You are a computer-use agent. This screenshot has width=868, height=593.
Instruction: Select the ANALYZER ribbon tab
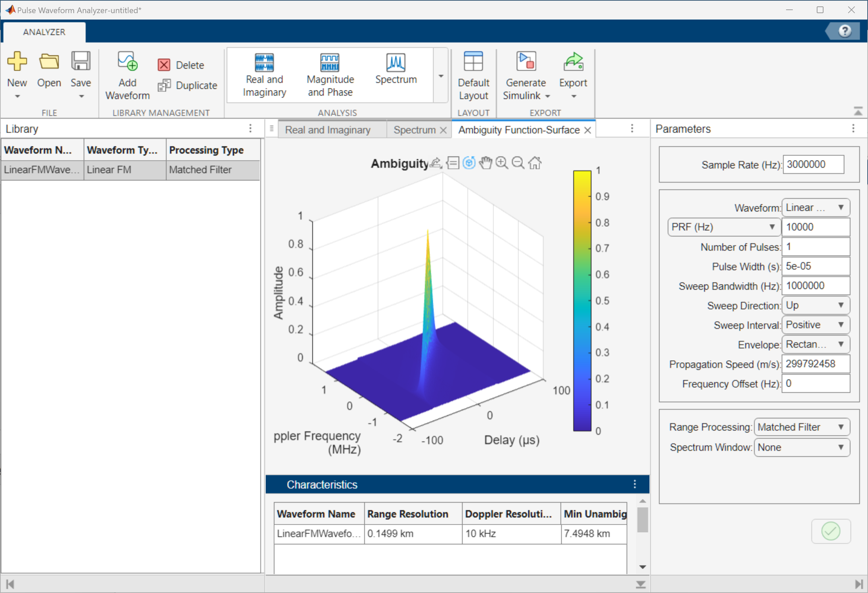pos(43,32)
